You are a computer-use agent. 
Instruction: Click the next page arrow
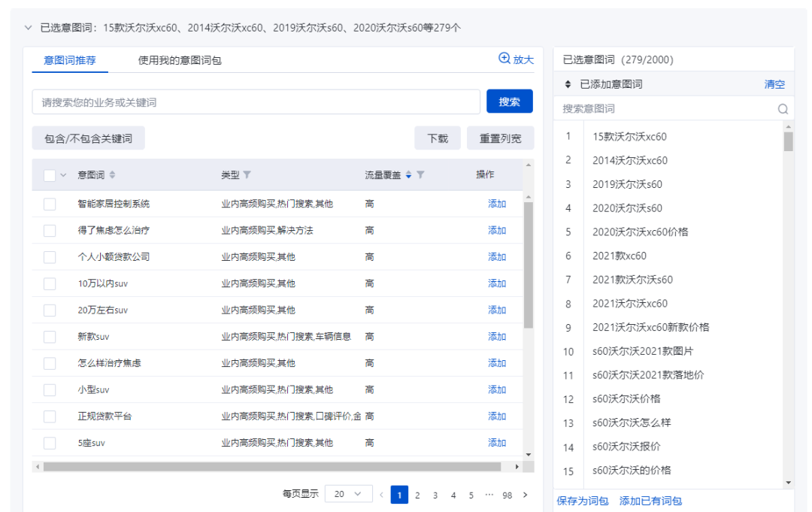pyautogui.click(x=525, y=495)
